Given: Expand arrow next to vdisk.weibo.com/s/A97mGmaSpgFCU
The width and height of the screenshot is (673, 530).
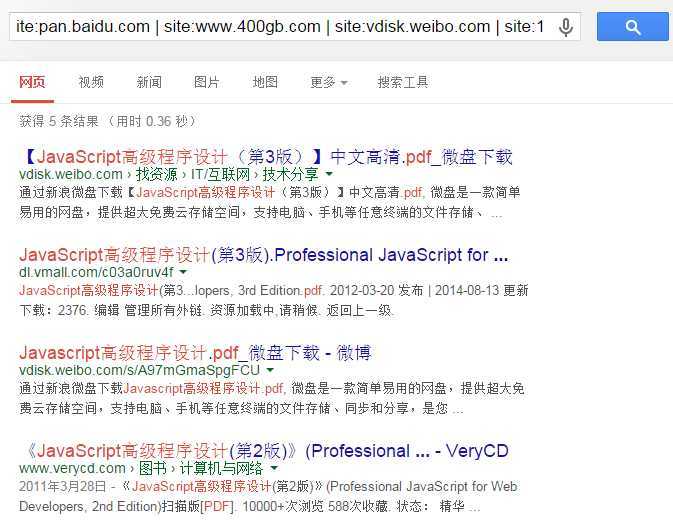Looking at the screenshot, I should pyautogui.click(x=270, y=369).
